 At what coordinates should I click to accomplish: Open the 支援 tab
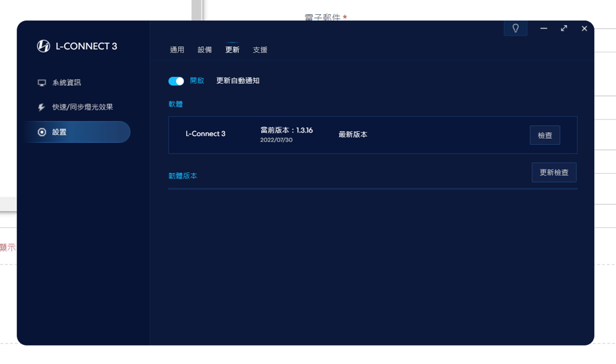click(260, 49)
